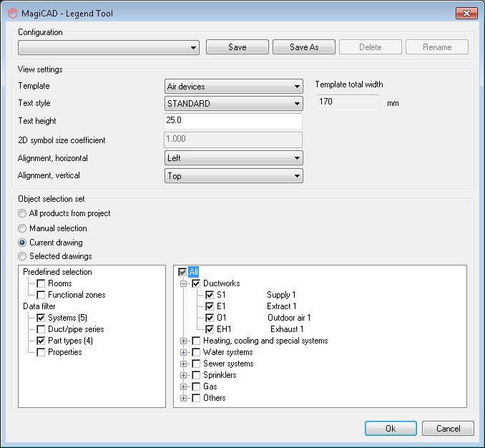This screenshot has width=485, height=448.
Task: Expand the Sewer systems node
Action: pyautogui.click(x=183, y=364)
